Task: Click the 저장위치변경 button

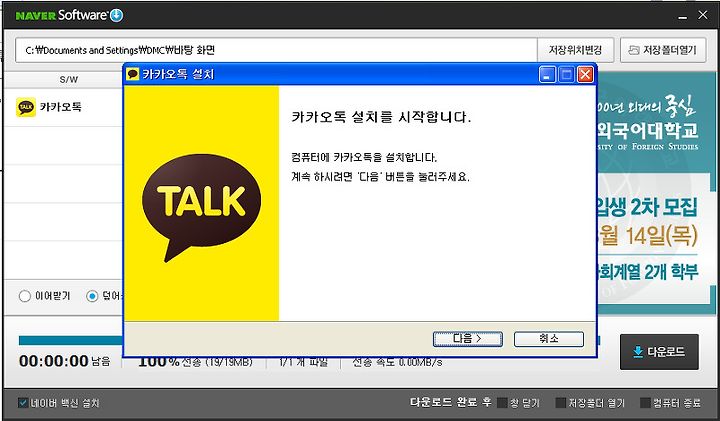Action: click(x=575, y=50)
